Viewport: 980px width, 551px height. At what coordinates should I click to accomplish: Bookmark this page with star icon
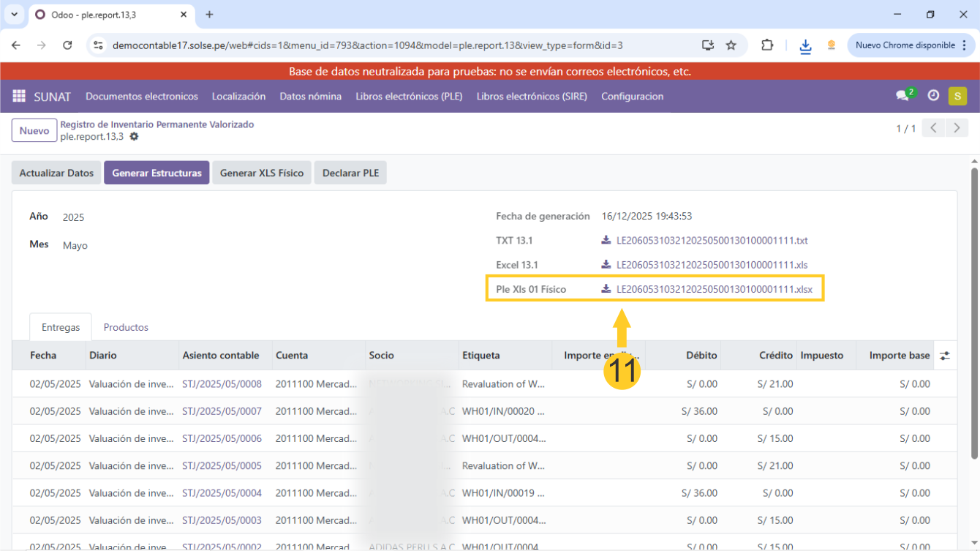731,45
